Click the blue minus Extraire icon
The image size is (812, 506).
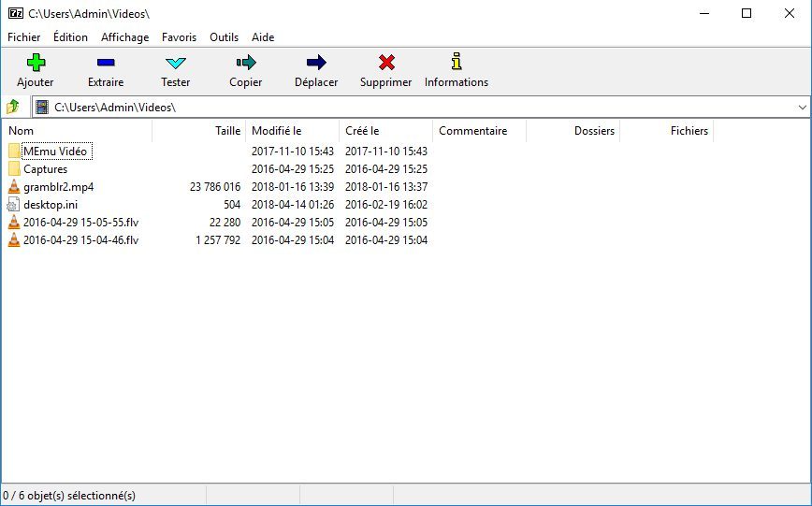(x=106, y=63)
